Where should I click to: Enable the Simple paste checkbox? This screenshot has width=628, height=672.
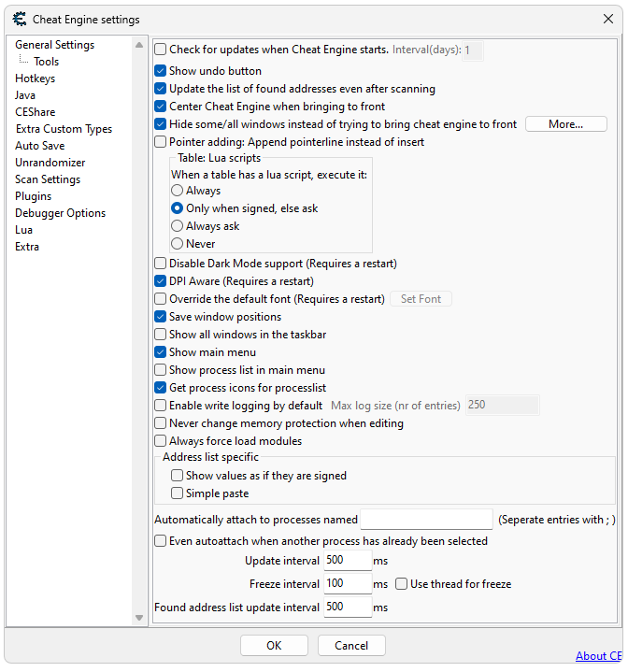tap(177, 493)
